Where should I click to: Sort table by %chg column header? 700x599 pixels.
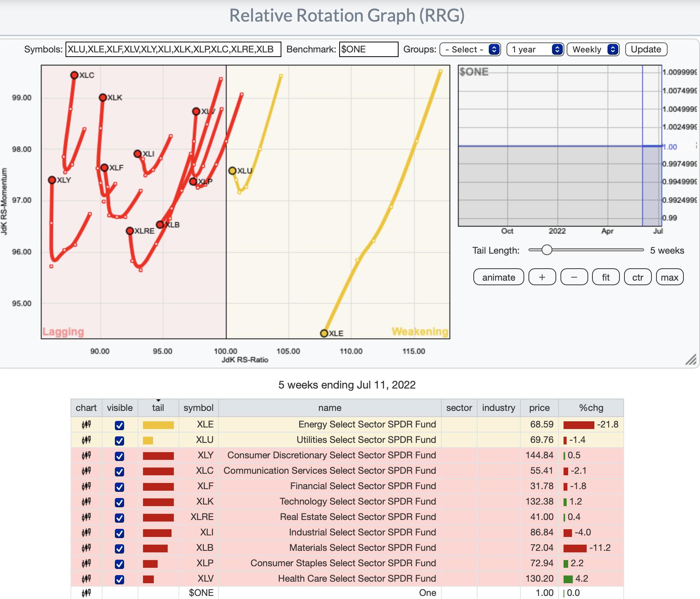(x=591, y=408)
